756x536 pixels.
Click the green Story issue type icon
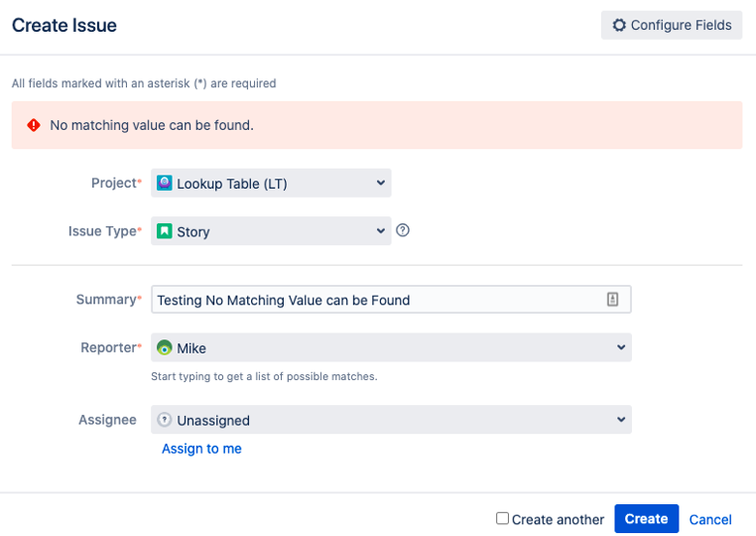[x=165, y=231]
